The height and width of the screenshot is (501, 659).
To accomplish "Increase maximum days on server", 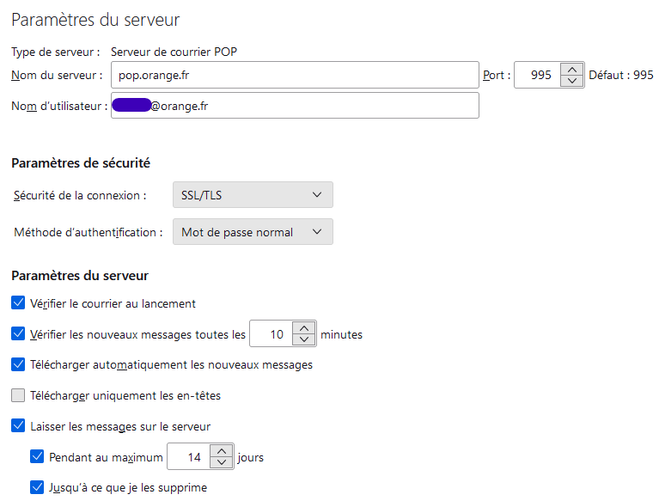I will 224,451.
